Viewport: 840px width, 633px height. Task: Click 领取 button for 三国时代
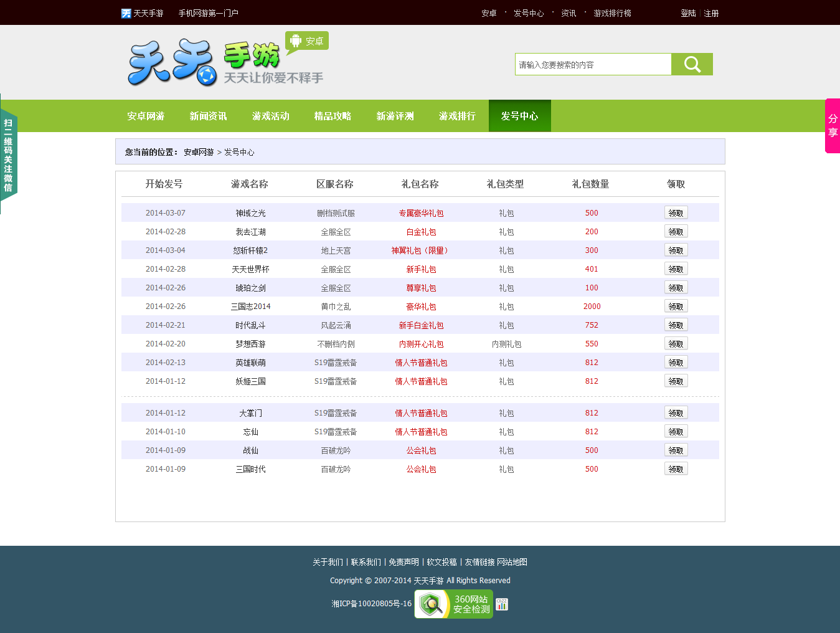click(x=676, y=469)
